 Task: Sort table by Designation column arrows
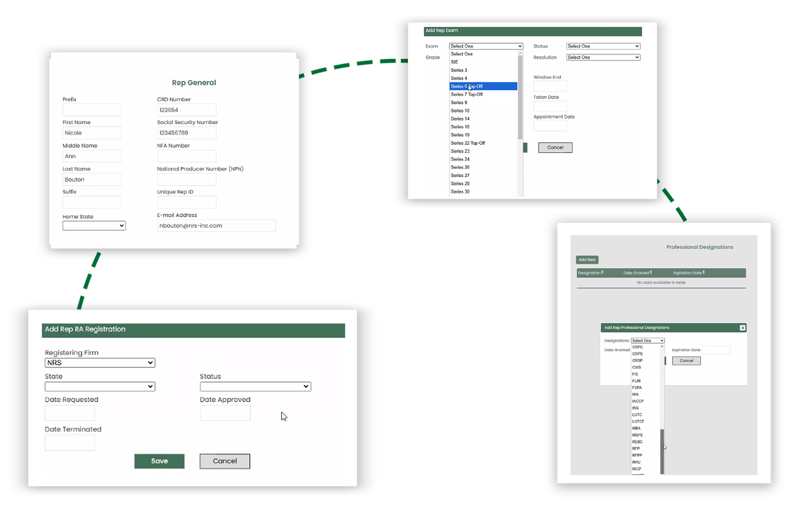coord(602,272)
